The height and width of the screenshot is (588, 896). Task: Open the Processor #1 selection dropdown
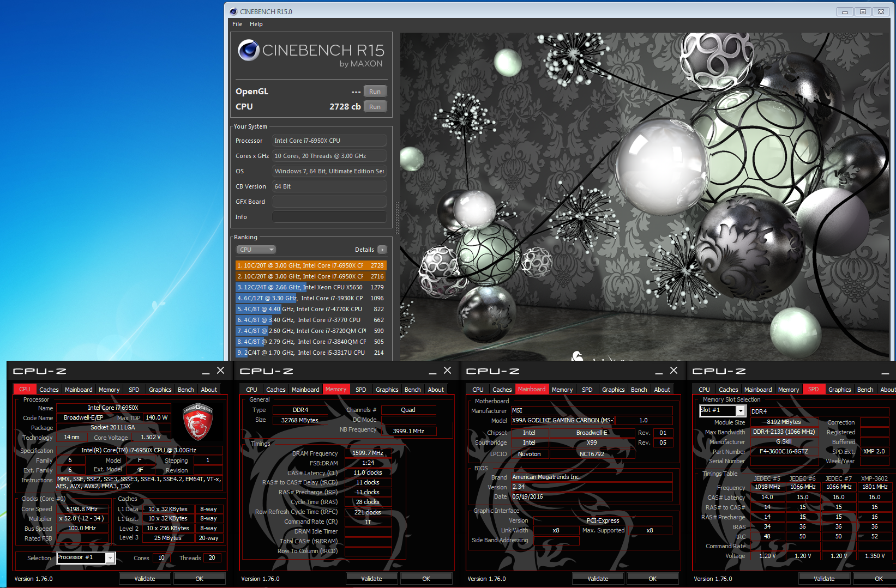pos(110,557)
